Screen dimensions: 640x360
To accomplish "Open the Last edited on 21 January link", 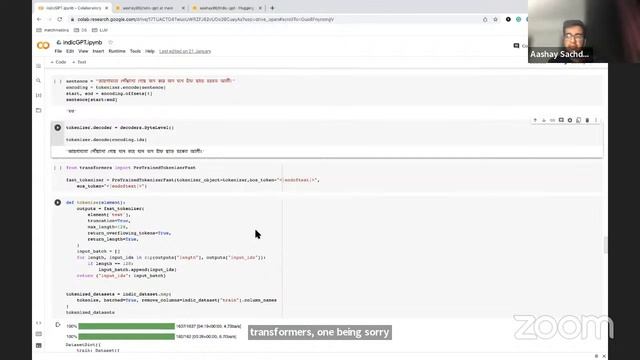I will pos(185,51).
